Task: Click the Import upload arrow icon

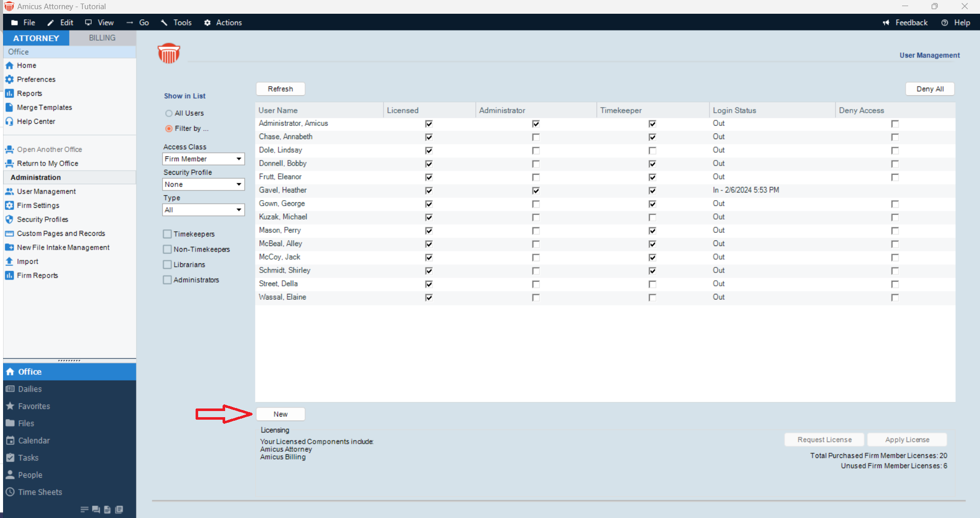Action: 9,262
